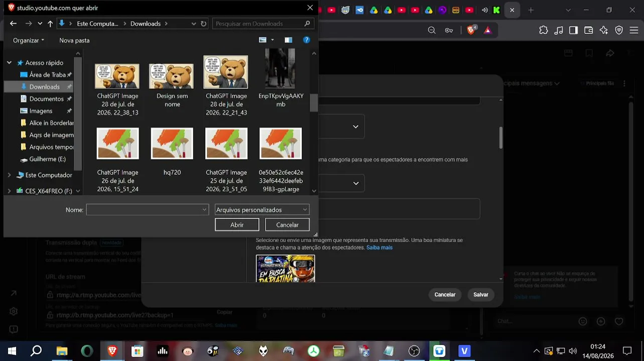This screenshot has height=361, width=644.
Task: Open the address bar history dropdown
Action: pyautogui.click(x=194, y=24)
